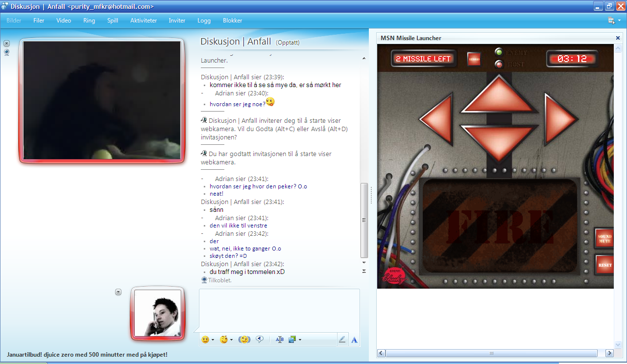Expand the background picture dropdown arrow

pos(300,340)
